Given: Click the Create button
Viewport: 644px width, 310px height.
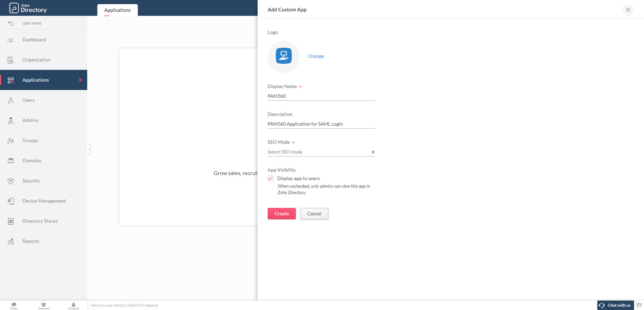Looking at the screenshot, I should [x=282, y=214].
